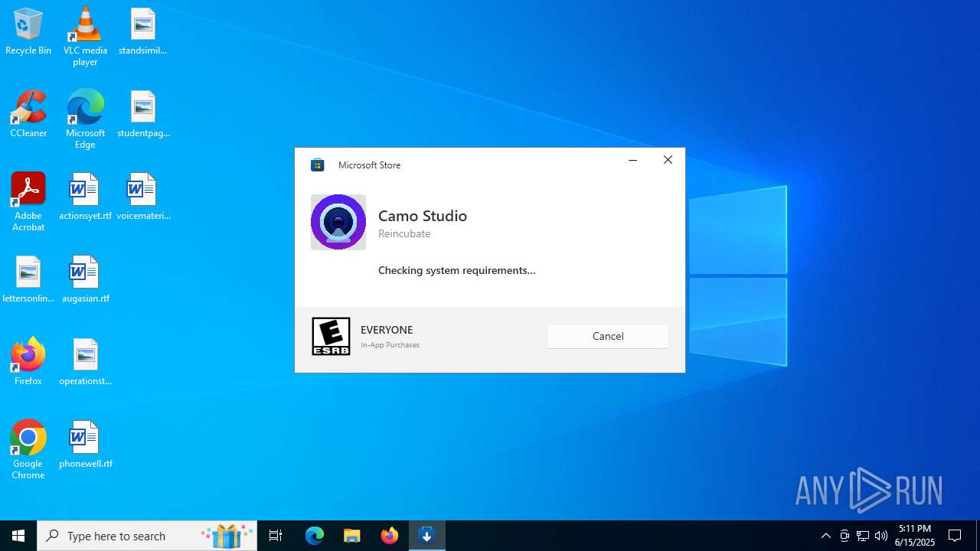Click the ESRB Everyone rating badge
Image resolution: width=980 pixels, height=551 pixels.
coord(331,336)
